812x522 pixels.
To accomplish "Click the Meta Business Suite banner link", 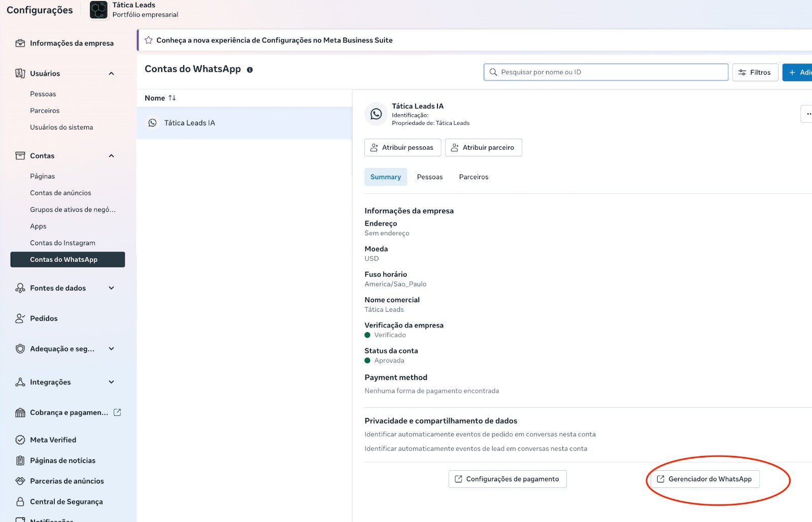I will tap(275, 40).
